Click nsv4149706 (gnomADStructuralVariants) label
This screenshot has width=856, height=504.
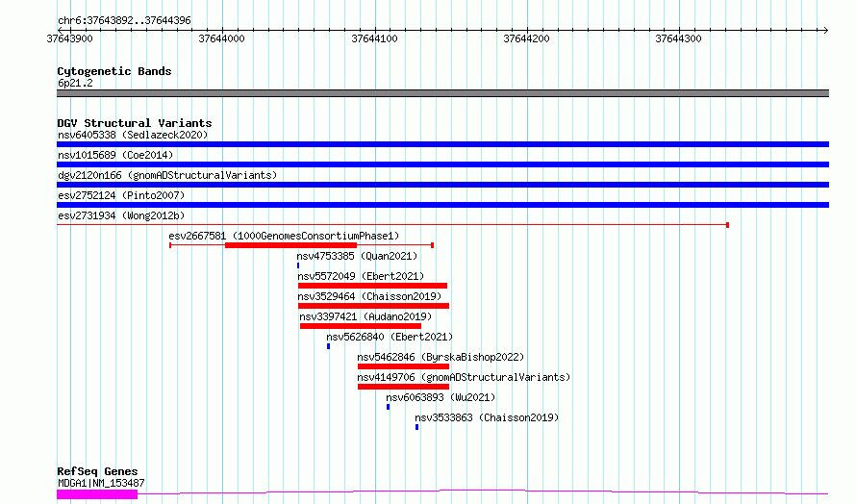(x=464, y=377)
